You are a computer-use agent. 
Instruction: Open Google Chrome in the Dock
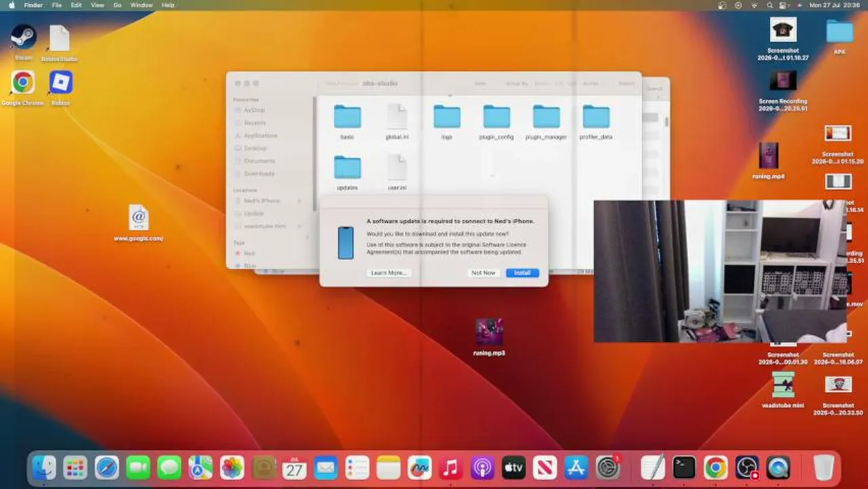(715, 467)
